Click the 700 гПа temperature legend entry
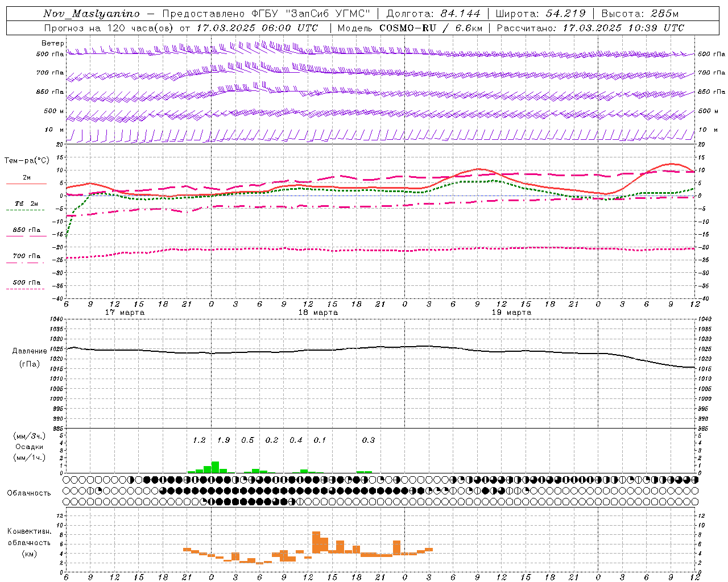Screen dimensions: 728x582 (x=27, y=256)
